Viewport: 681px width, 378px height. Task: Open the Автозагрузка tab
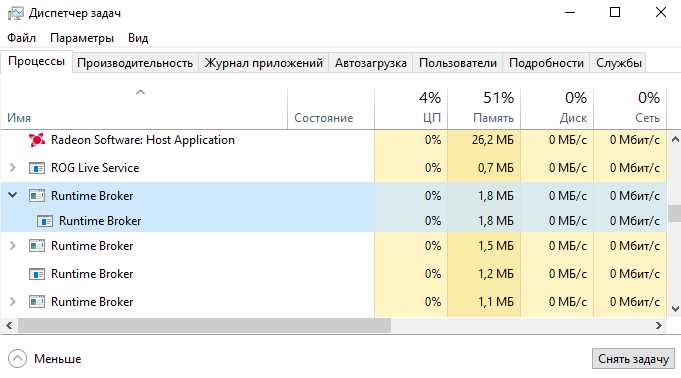pos(371,63)
